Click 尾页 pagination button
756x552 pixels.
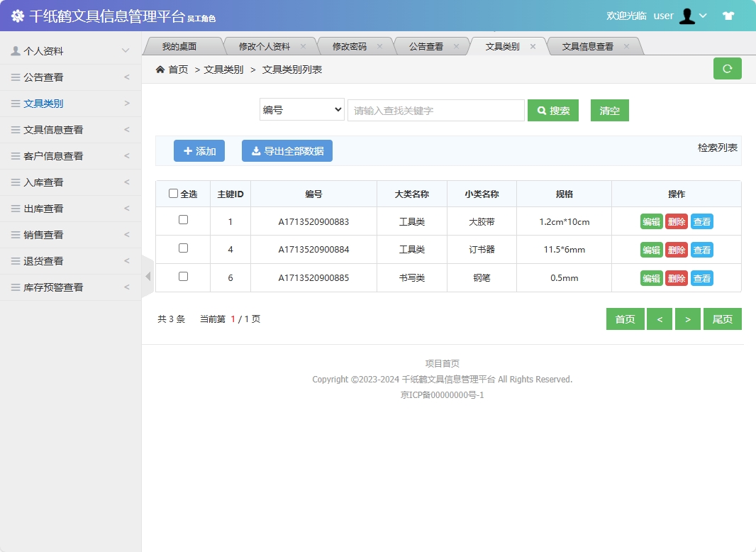[x=722, y=319]
